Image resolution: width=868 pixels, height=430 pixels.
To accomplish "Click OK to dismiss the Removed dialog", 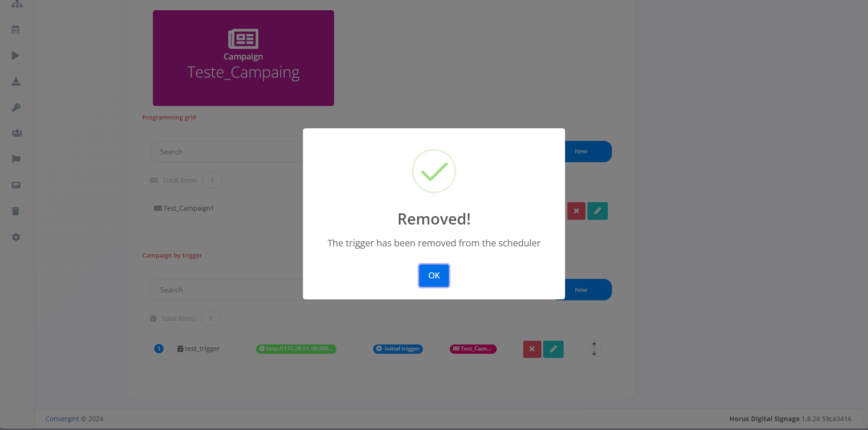I will (434, 276).
